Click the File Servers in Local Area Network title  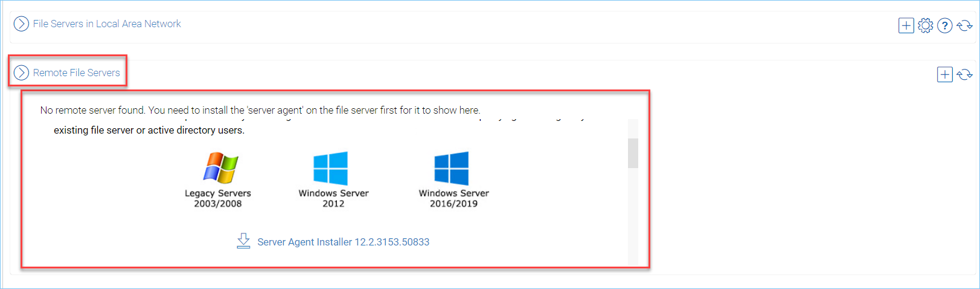pyautogui.click(x=107, y=24)
